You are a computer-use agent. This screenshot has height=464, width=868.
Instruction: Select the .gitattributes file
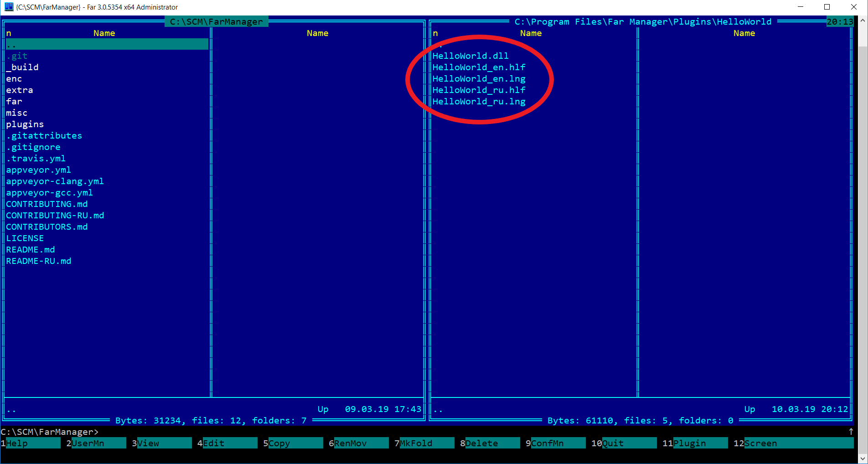44,135
